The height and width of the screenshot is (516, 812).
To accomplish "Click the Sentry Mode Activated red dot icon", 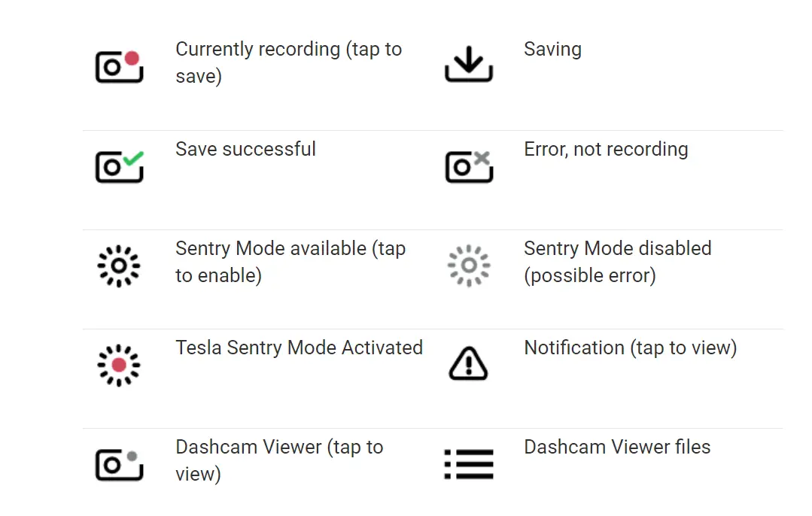I will pyautogui.click(x=119, y=366).
